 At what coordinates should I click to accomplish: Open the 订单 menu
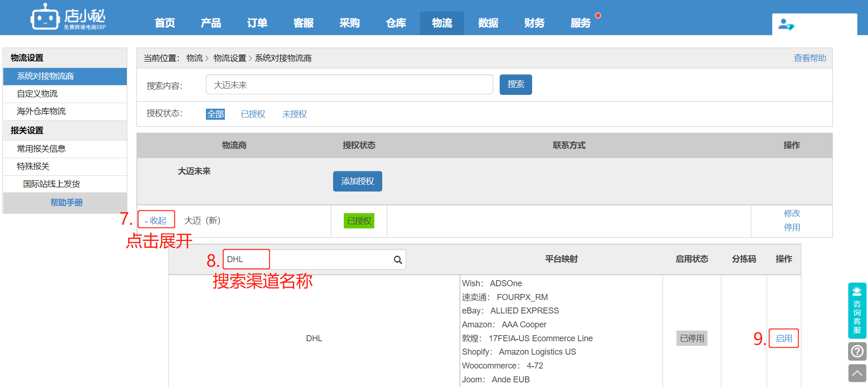[x=257, y=23]
